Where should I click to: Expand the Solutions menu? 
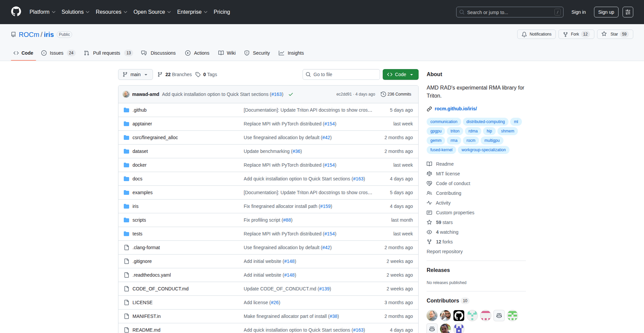click(75, 12)
